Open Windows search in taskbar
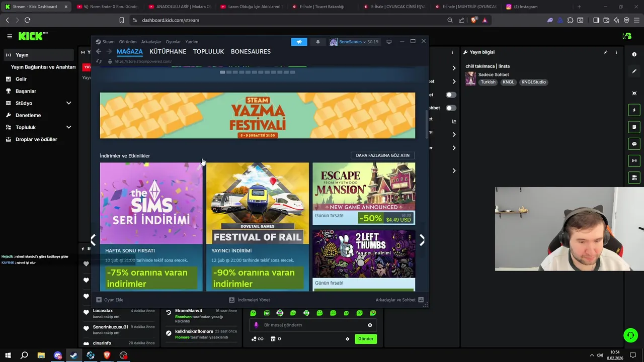 [24, 355]
